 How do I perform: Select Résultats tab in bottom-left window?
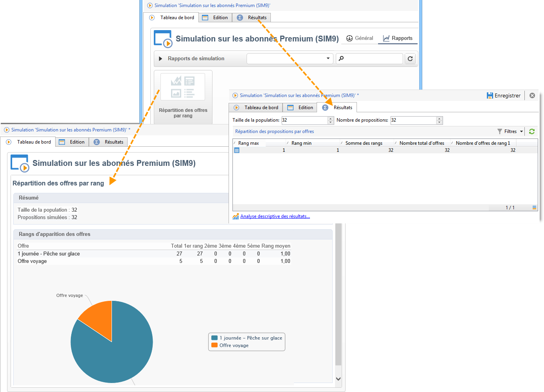tap(108, 142)
